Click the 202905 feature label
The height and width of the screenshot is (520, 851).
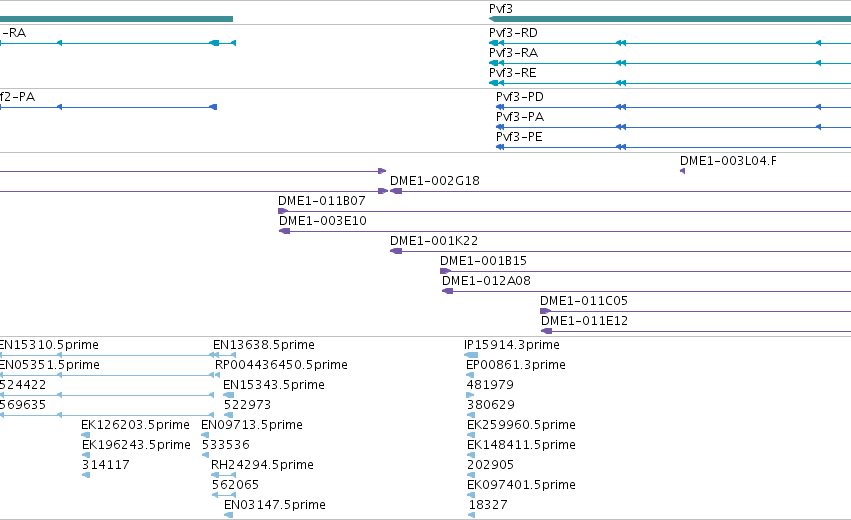pos(490,466)
